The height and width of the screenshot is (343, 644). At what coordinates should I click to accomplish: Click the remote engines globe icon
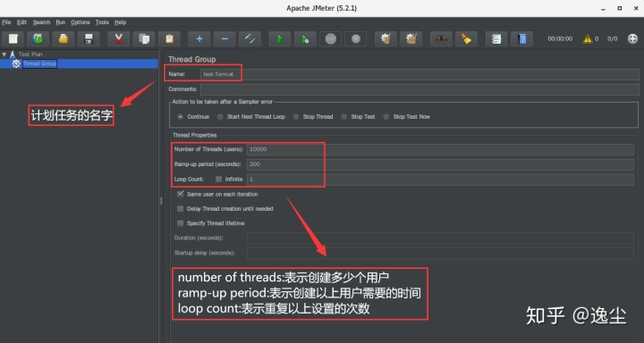(633, 38)
